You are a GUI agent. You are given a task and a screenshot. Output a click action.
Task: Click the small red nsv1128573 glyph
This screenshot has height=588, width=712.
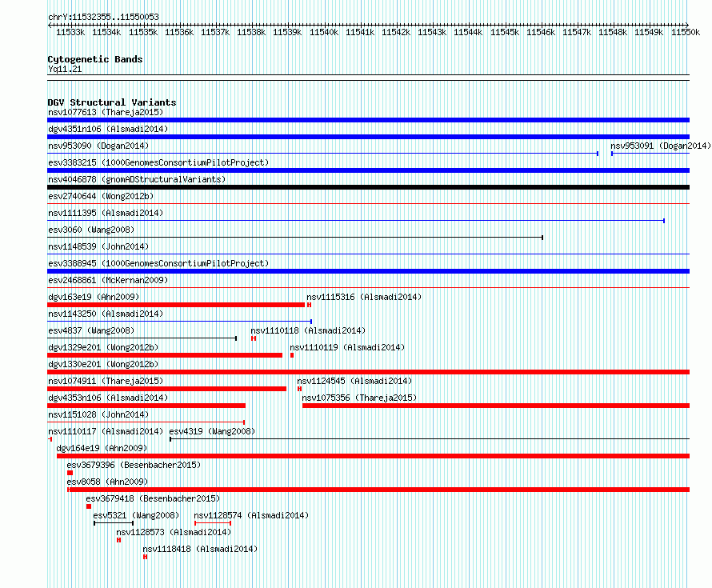[118, 540]
